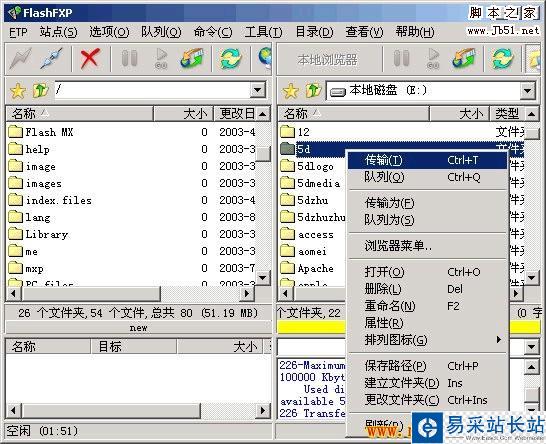
Task: Click the red X abort icon
Action: (x=90, y=59)
